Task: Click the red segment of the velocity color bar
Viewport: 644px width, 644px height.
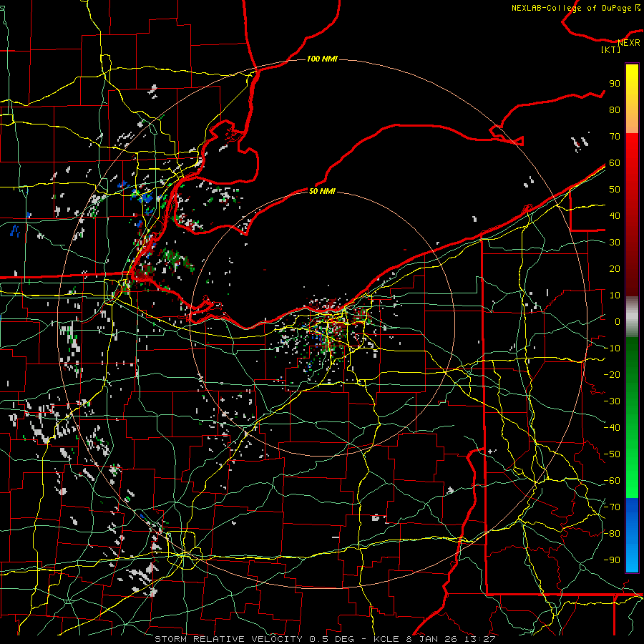Action: click(x=632, y=215)
